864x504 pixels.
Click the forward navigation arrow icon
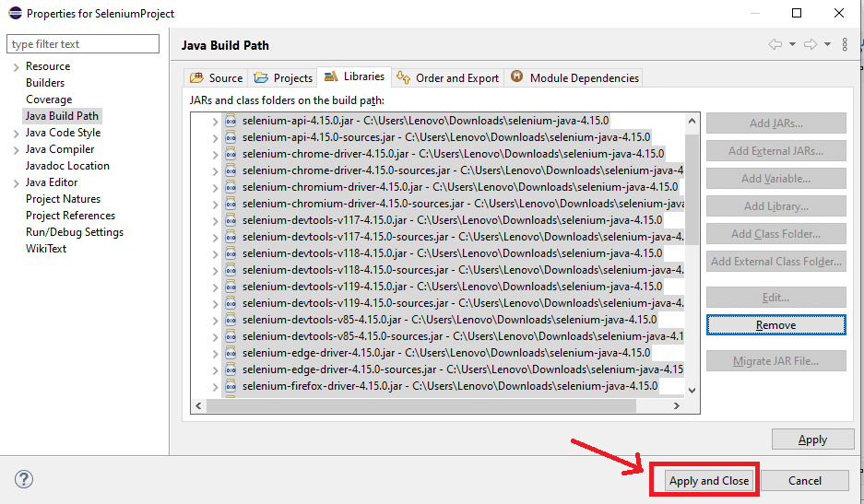click(810, 44)
